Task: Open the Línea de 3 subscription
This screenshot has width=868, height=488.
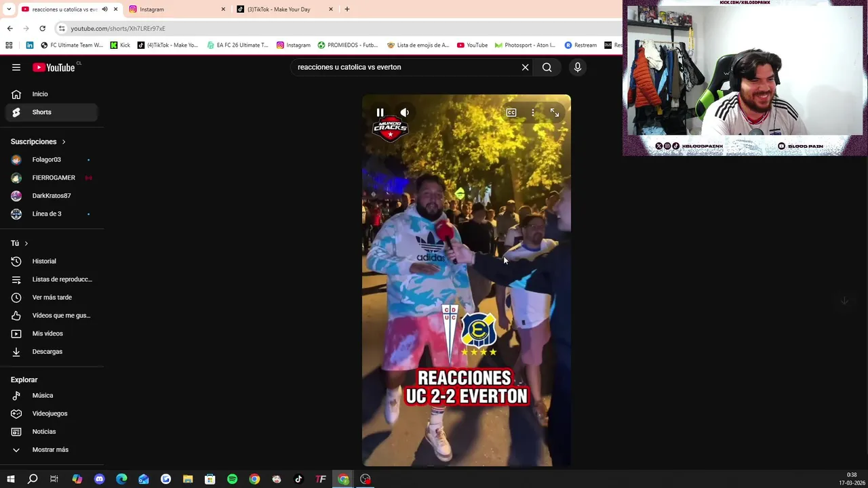Action: (52, 213)
